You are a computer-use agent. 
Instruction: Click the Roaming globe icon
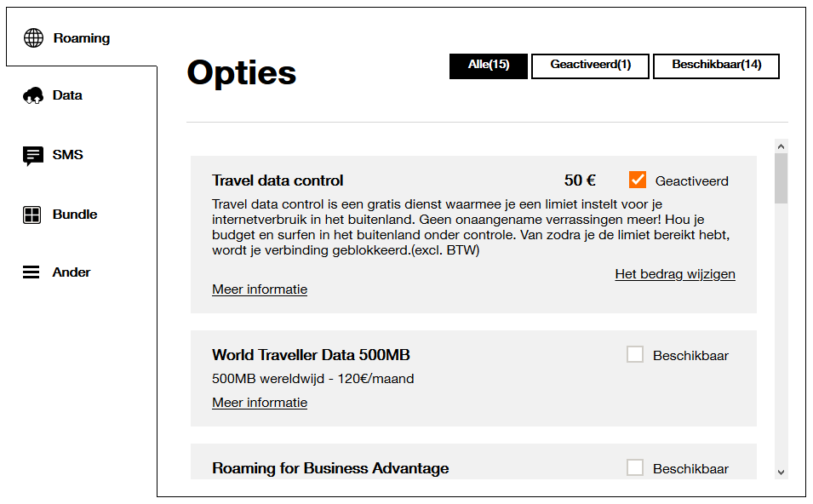(x=33, y=38)
